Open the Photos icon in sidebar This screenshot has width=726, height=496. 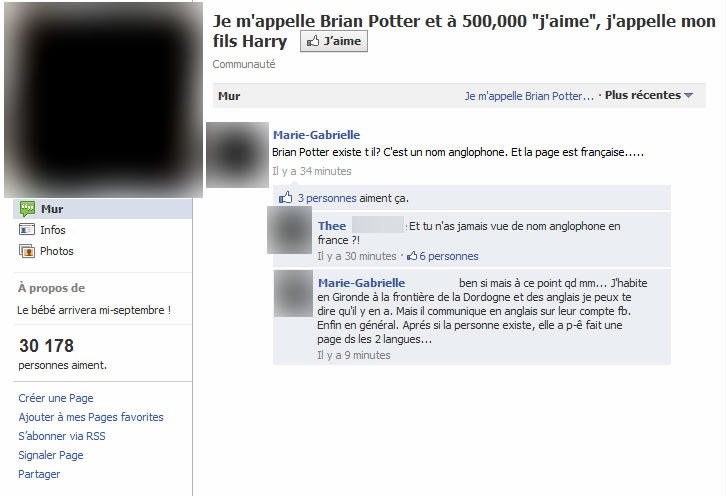27,251
